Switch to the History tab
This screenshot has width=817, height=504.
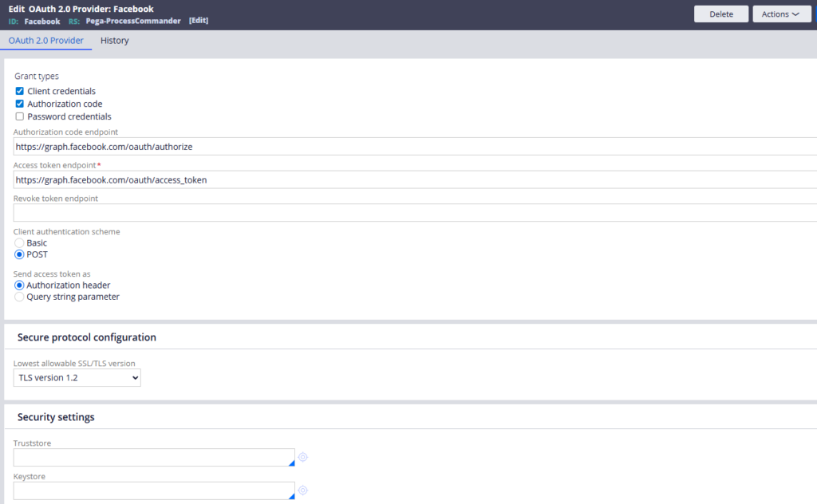[x=115, y=41]
